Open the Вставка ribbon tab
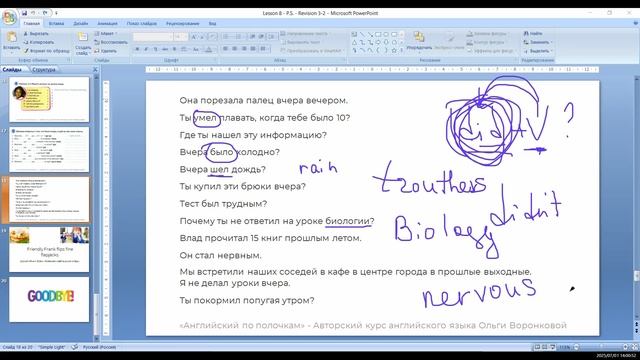640x360 pixels. pos(56,24)
